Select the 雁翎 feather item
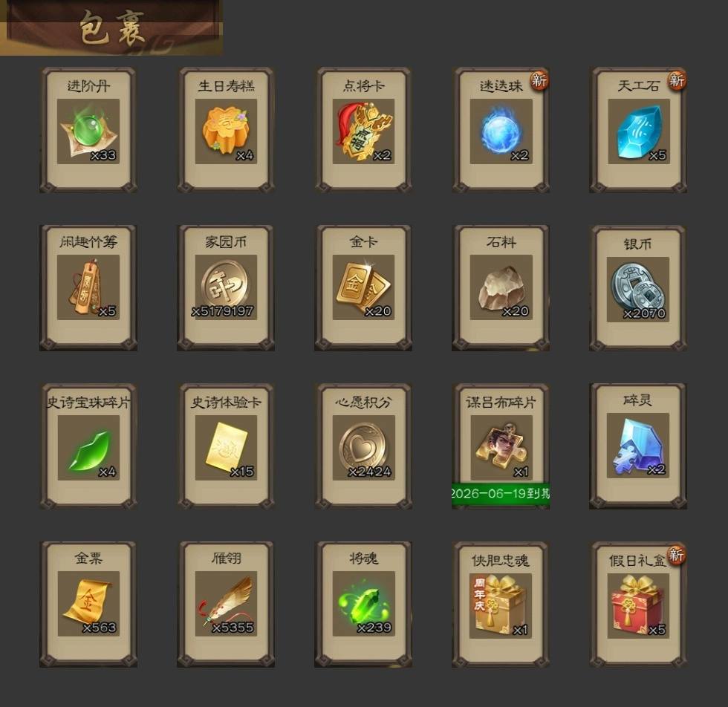The height and width of the screenshot is (707, 728). click(226, 604)
